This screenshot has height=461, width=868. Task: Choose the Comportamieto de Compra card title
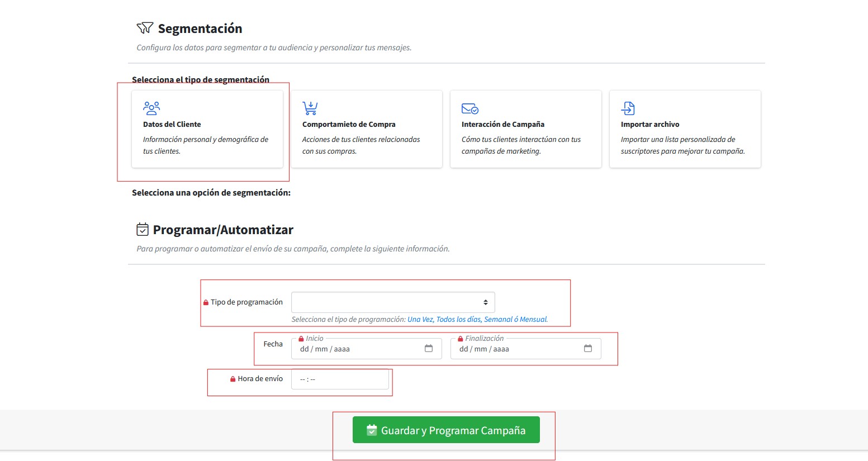point(349,125)
